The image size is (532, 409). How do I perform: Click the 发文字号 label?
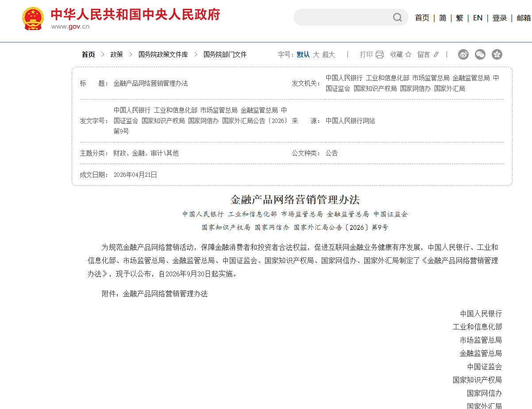point(94,121)
